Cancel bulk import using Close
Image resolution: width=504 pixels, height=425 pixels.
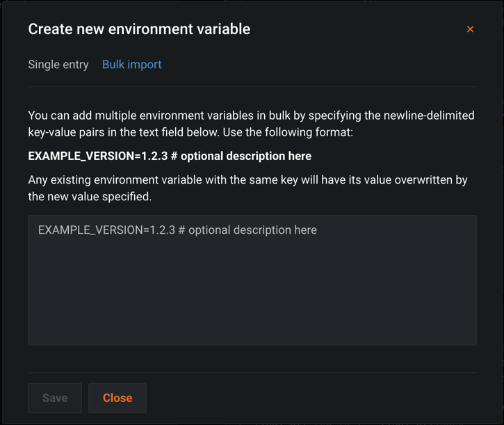pyautogui.click(x=117, y=398)
